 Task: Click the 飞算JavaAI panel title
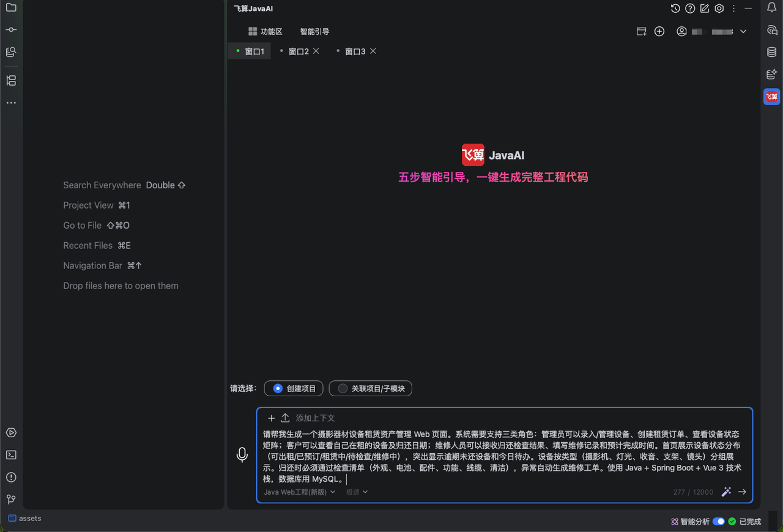[253, 9]
